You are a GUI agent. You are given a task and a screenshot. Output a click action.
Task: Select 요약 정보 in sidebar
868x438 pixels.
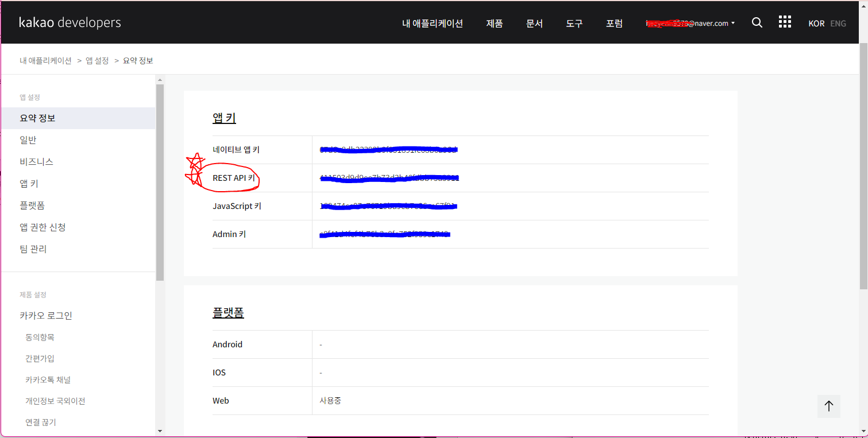(78, 118)
